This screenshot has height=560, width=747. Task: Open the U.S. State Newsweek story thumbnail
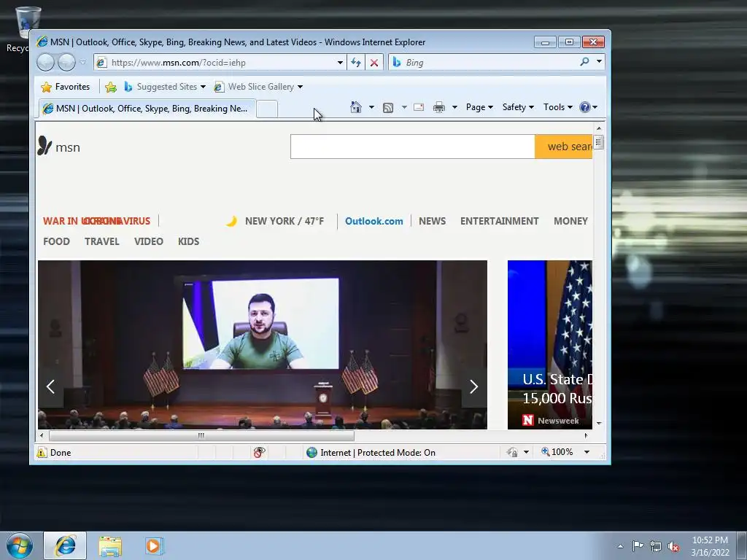pyautogui.click(x=550, y=345)
